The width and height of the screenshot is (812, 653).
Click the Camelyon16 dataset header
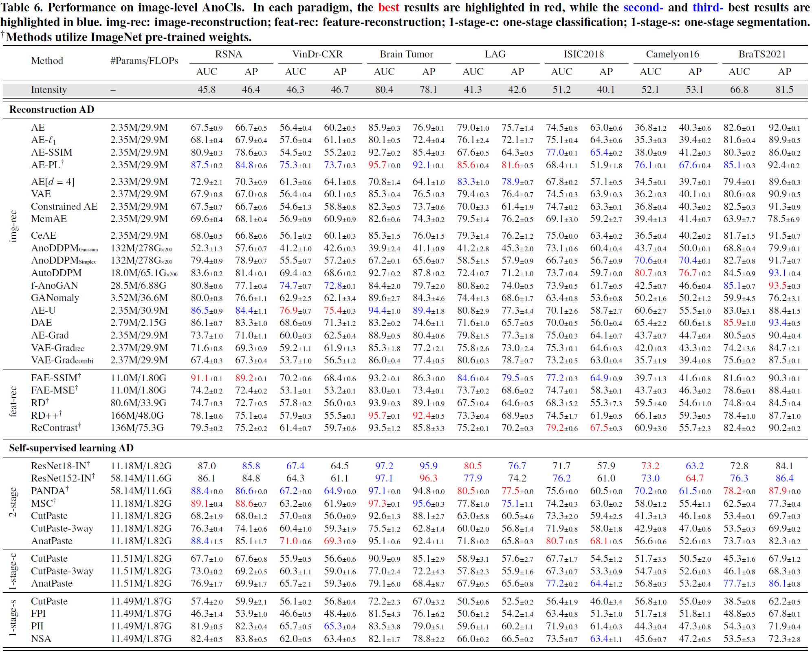[672, 54]
